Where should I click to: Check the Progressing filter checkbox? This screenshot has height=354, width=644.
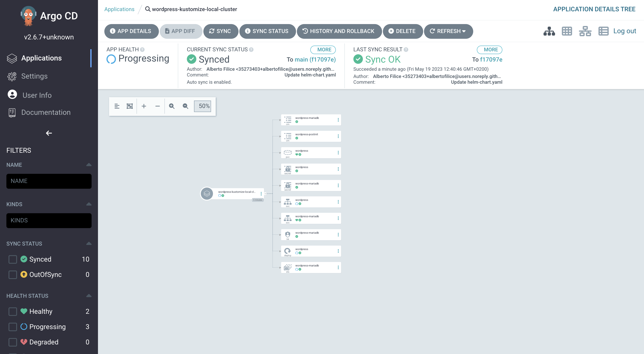(13, 327)
